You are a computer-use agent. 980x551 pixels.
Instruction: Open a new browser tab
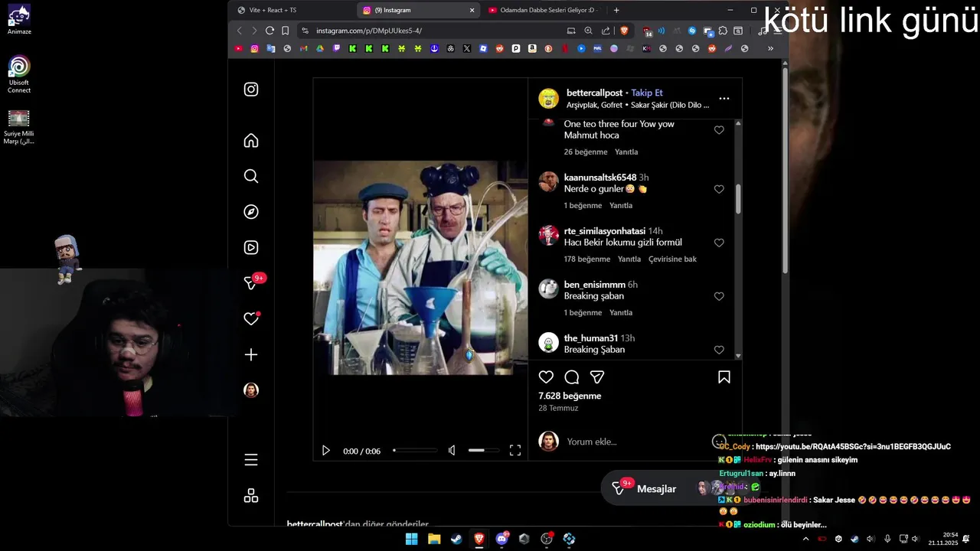coord(616,10)
